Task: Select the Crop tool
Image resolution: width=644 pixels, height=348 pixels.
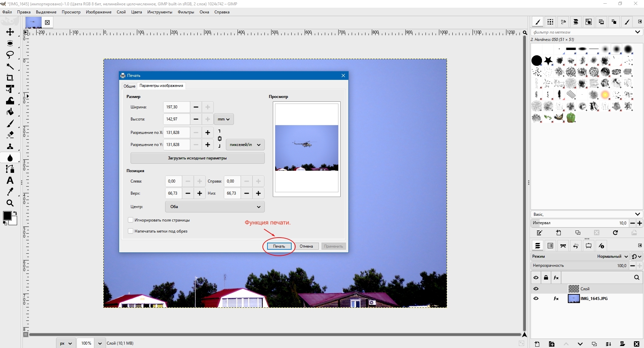Action: click(10, 78)
